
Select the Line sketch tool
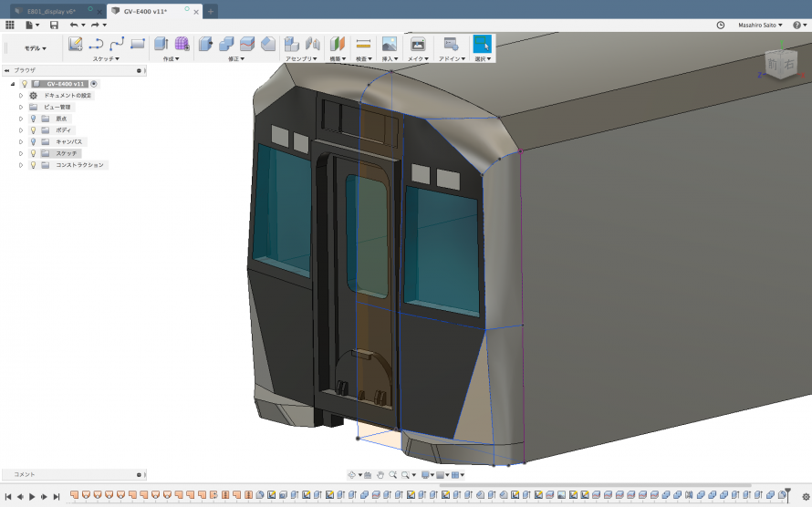coord(96,44)
